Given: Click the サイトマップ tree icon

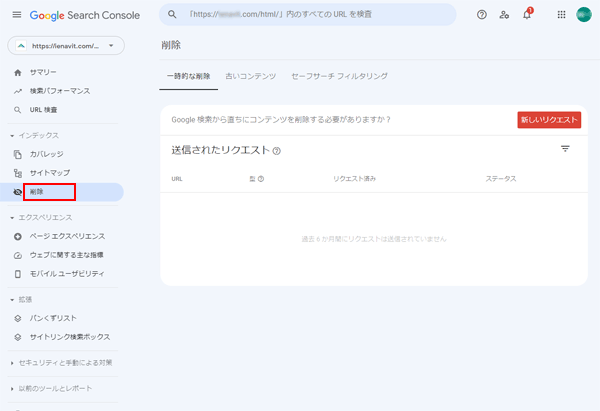Looking at the screenshot, I should 18,173.
